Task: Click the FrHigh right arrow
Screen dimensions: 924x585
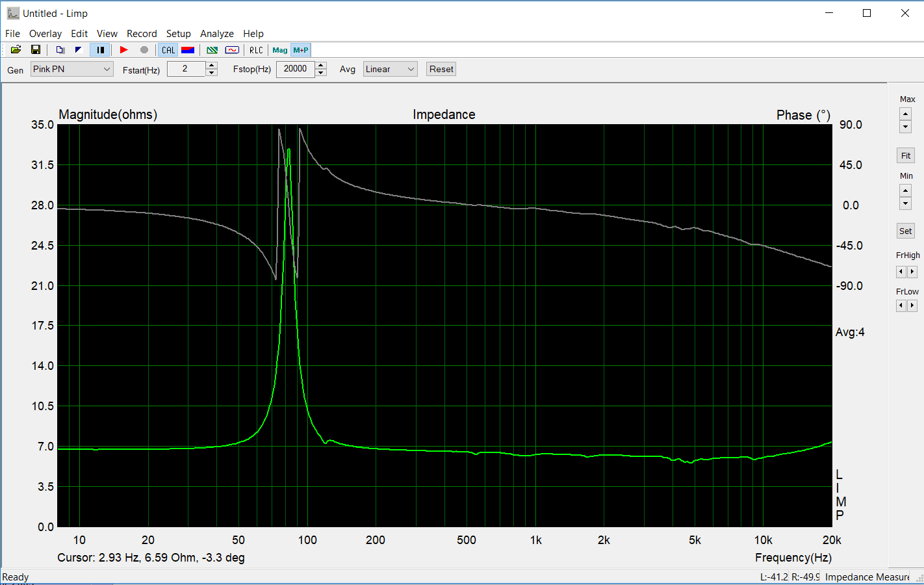Action: [912, 272]
